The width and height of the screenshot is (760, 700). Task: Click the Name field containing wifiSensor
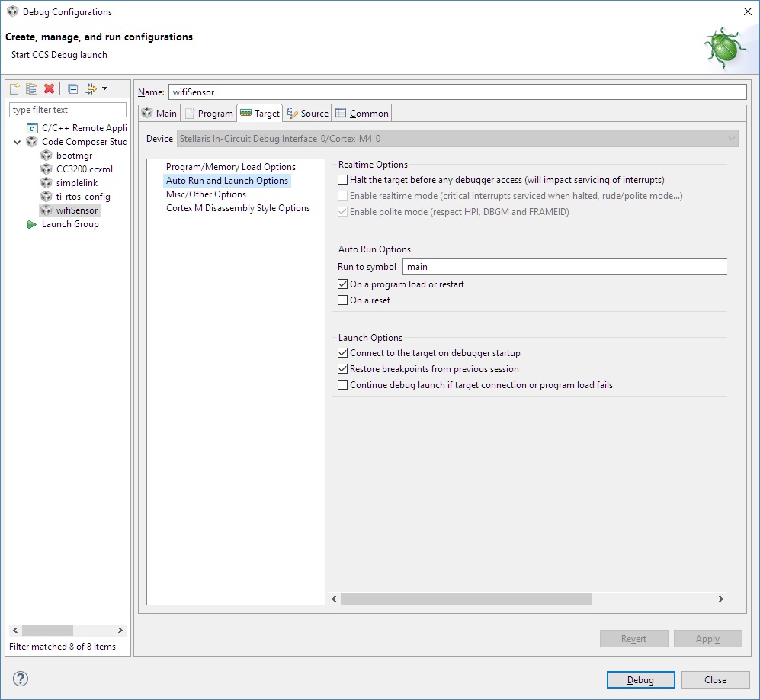pos(457,92)
